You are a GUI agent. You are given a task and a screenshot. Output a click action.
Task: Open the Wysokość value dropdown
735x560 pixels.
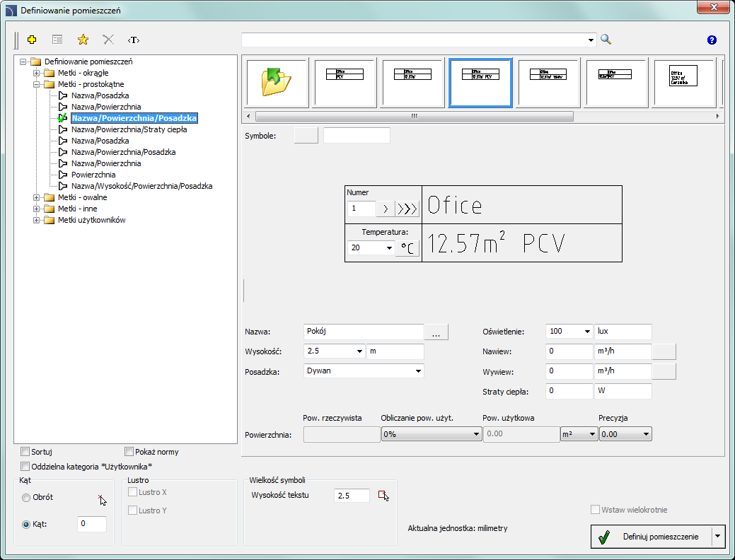click(x=359, y=351)
